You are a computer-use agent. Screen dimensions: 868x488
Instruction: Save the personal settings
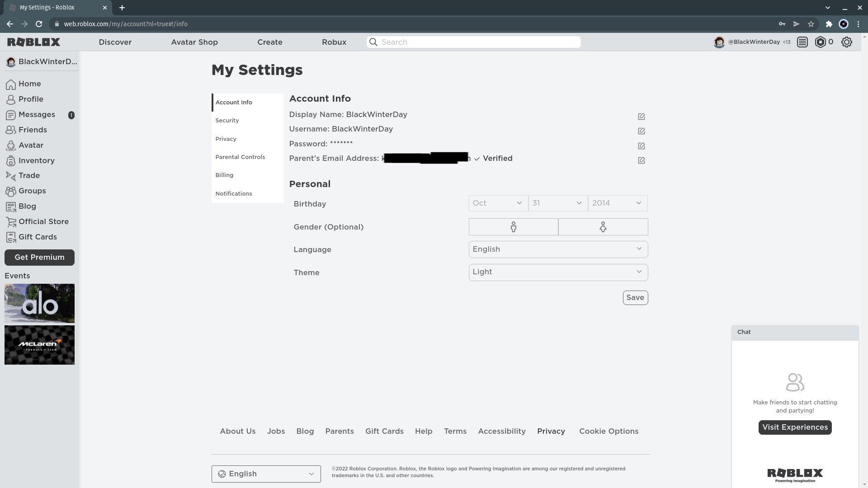[635, 298]
